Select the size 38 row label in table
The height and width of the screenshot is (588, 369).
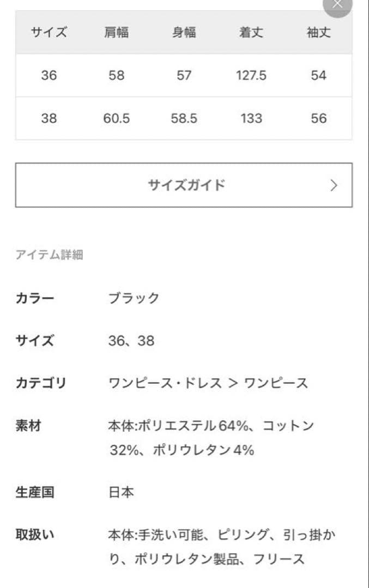point(49,119)
